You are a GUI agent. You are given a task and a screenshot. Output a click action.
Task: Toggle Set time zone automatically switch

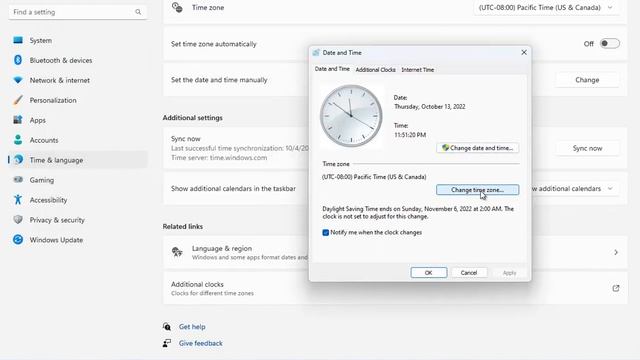[609, 44]
